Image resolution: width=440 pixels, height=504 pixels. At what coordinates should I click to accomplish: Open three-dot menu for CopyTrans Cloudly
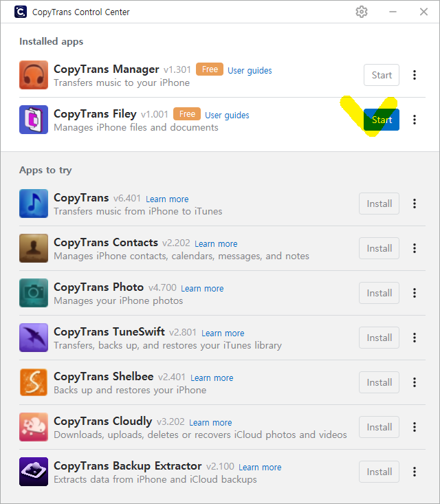[x=415, y=427]
